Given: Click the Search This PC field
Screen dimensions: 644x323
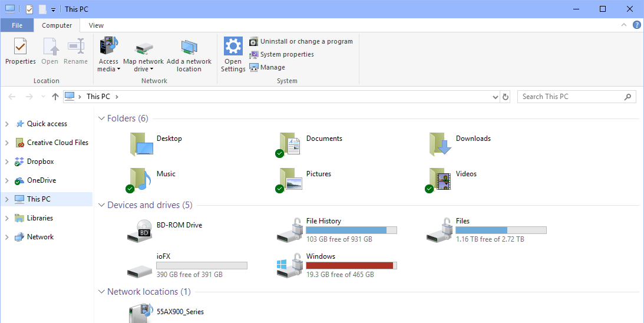Looking at the screenshot, I should tap(576, 97).
